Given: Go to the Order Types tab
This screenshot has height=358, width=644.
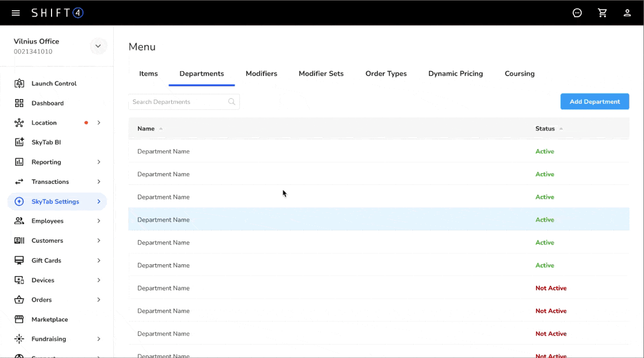Looking at the screenshot, I should [386, 74].
